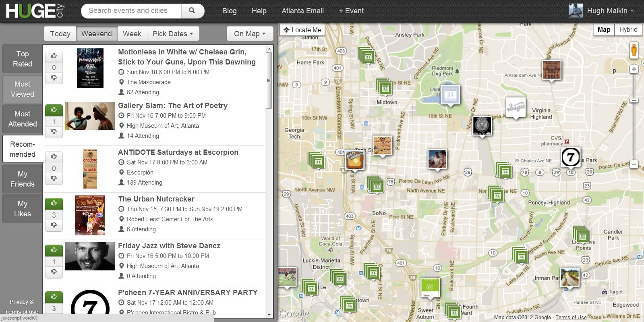Open the brown poster marker near Amsterdam Ave
The image size is (644, 322).
pyautogui.click(x=552, y=71)
